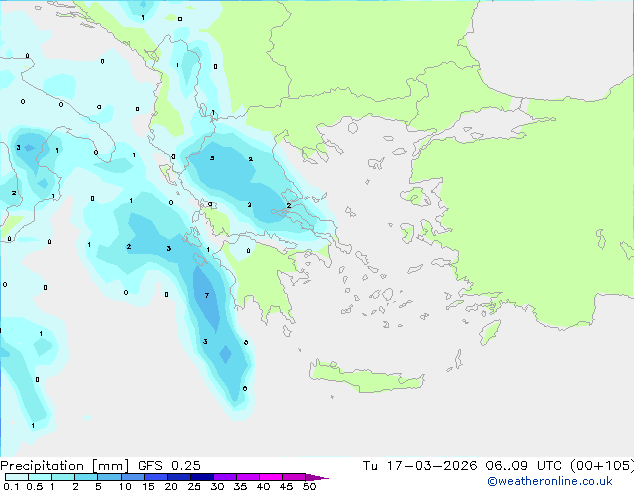Screen dimensions: 634x490
Task: Click the 40–45 mm magenta legend box
Action: [x=271, y=477]
